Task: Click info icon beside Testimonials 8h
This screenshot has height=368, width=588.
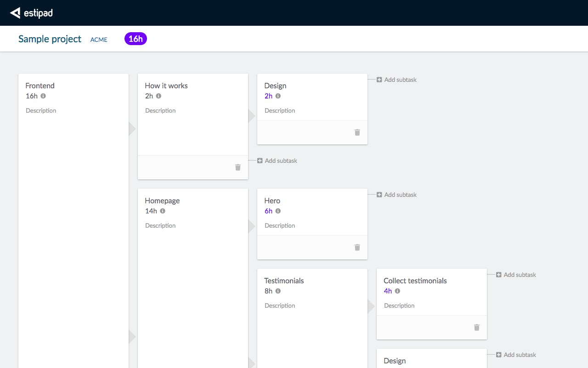Action: pos(278,291)
